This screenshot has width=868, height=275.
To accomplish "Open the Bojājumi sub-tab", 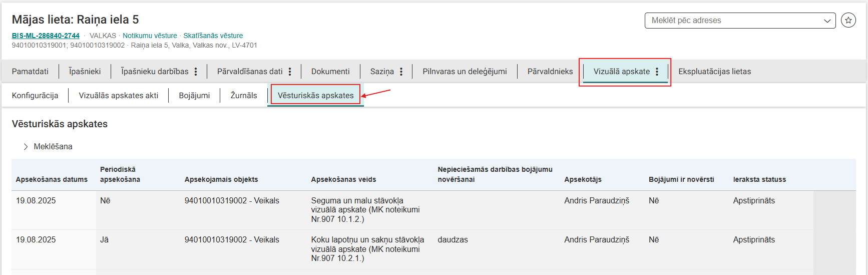I will pos(194,96).
